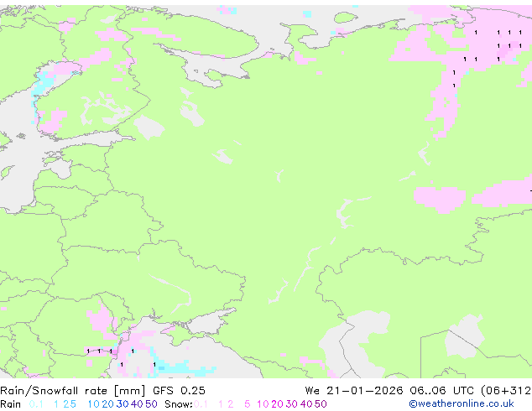Viewport: 532px width, 411px height.
Task: Click the "Rain/Snowfall rate [mm] GFS 0.25" title
Action: click(102, 391)
